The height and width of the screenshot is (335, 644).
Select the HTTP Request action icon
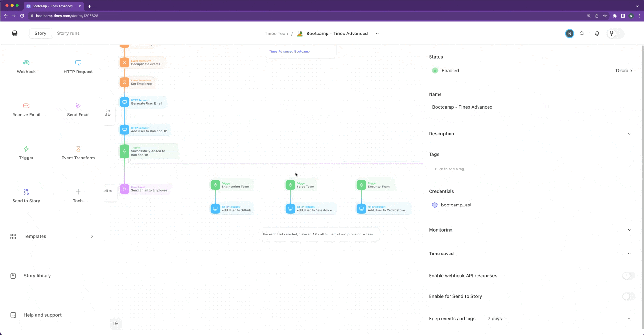(x=78, y=63)
